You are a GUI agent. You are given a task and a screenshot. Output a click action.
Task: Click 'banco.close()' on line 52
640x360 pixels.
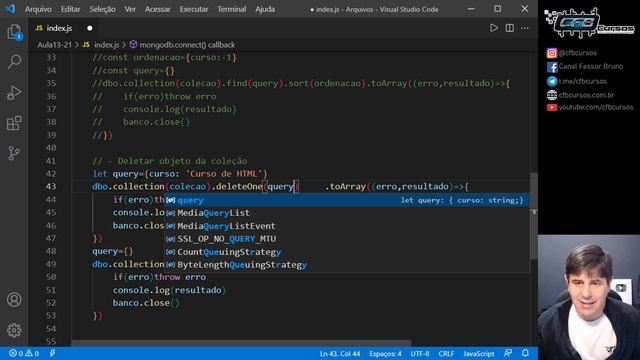[146, 303]
